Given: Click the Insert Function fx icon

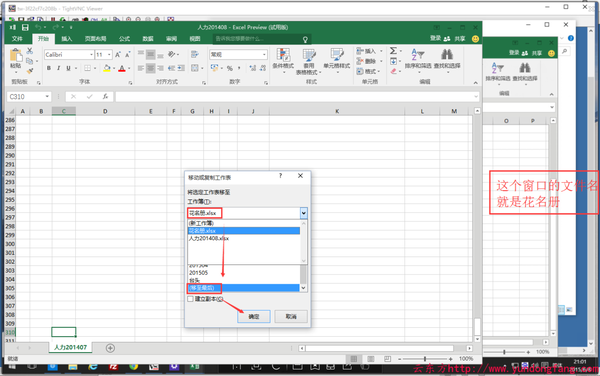Looking at the screenshot, I should click(x=105, y=97).
